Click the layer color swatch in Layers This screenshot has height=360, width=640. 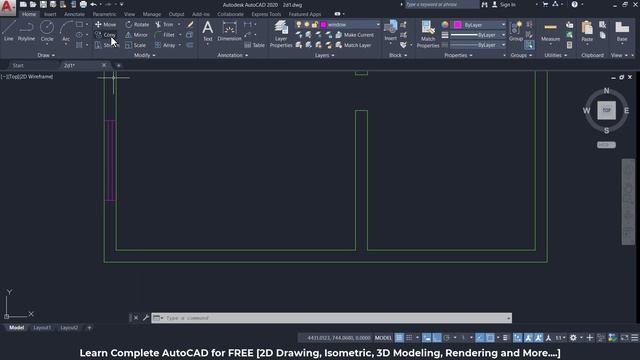click(324, 24)
